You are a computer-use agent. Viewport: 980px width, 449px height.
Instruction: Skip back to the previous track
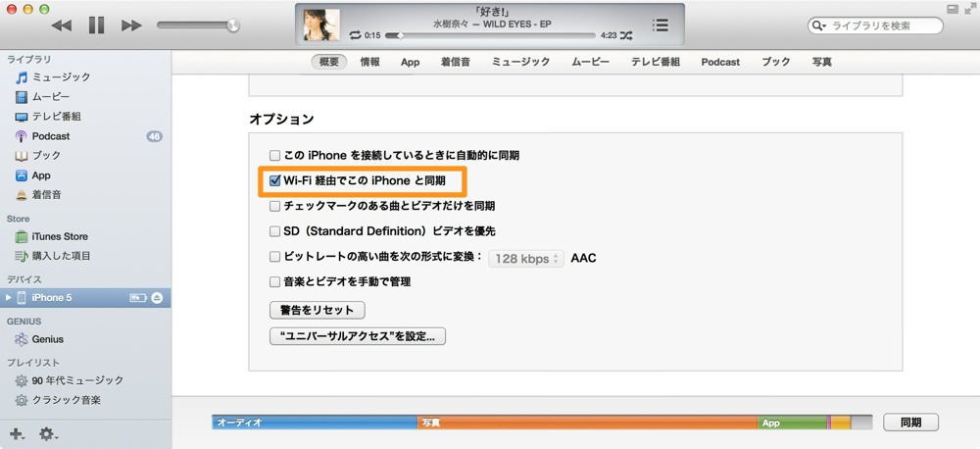click(x=61, y=25)
